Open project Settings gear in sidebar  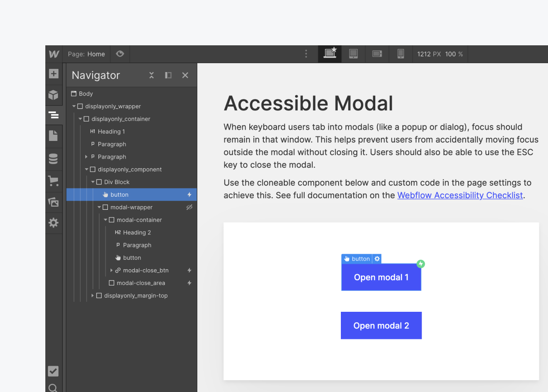tap(53, 223)
